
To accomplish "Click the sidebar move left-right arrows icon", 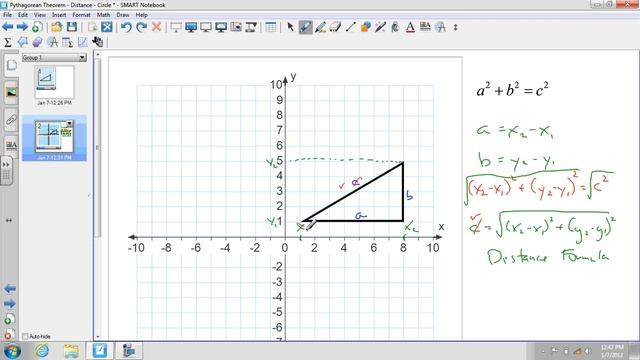I will 9,220.
